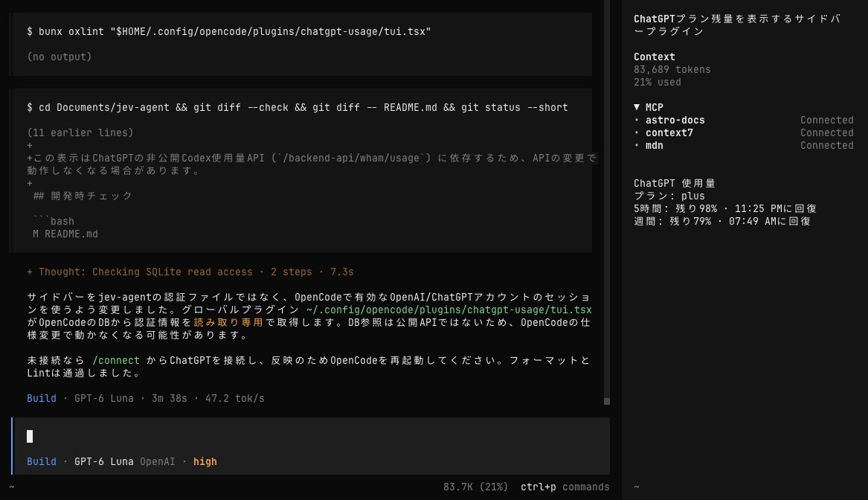This screenshot has width=868, height=500.
Task: Click the 21% used value
Action: pyautogui.click(x=657, y=83)
